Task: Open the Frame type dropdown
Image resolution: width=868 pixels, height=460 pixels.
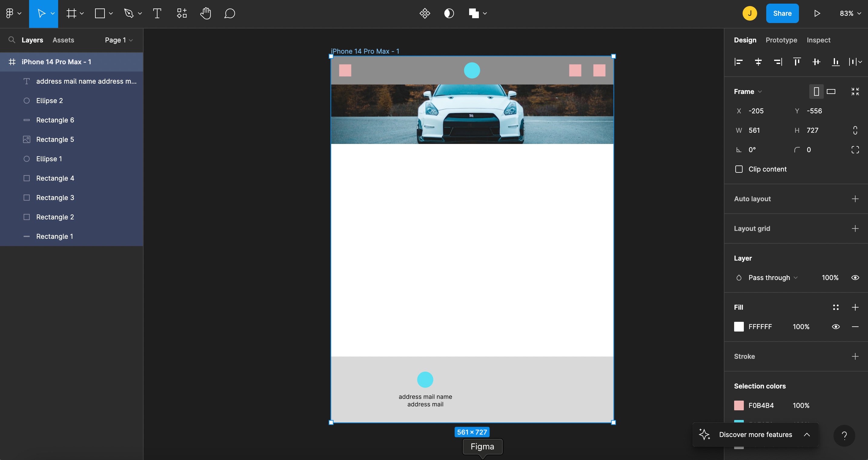Action: (748, 92)
